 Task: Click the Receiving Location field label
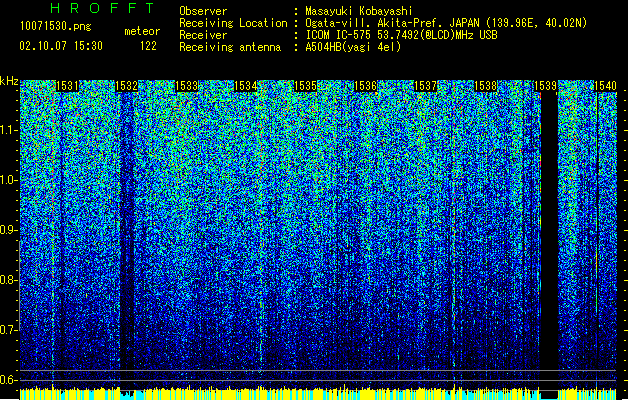click(233, 23)
